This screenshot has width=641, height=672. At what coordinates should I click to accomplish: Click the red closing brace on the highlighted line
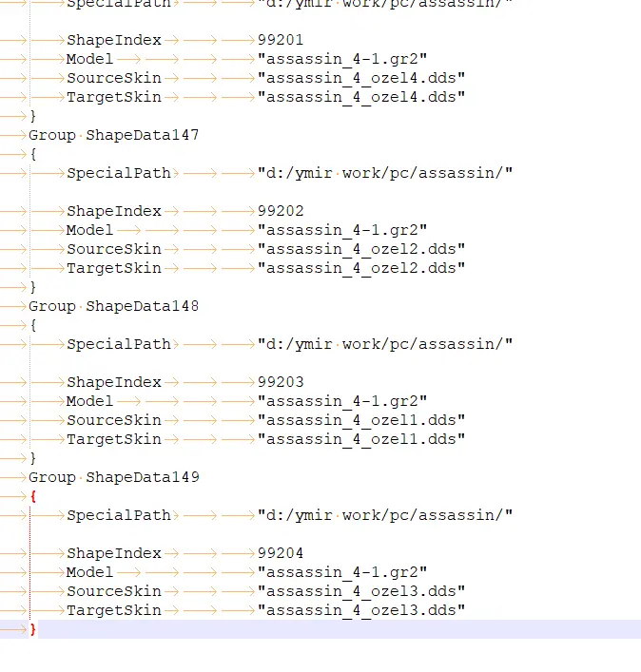coord(33,629)
